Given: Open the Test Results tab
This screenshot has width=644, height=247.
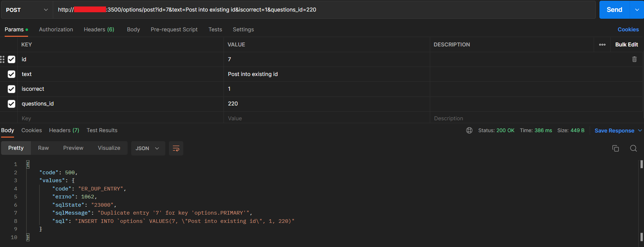Looking at the screenshot, I should (102, 130).
